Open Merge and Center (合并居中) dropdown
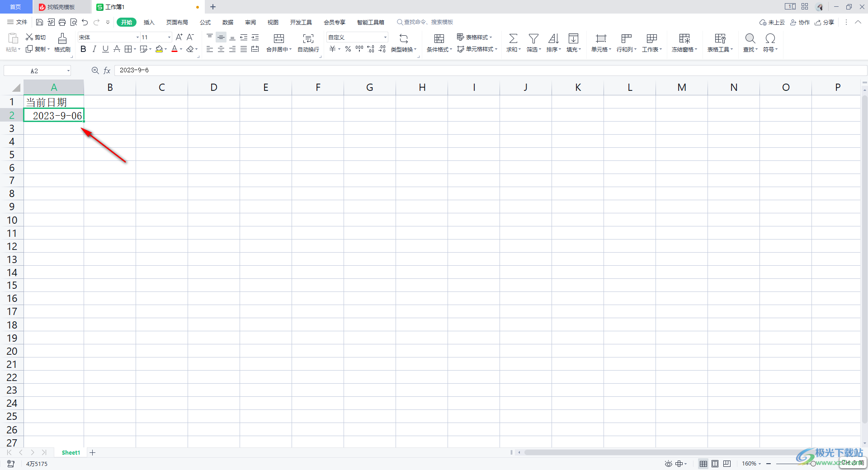This screenshot has height=470, width=868. [290, 50]
